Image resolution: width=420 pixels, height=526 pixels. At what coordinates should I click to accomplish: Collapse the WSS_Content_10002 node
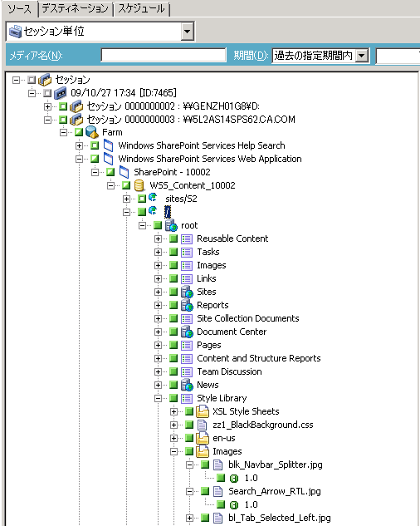(x=110, y=185)
